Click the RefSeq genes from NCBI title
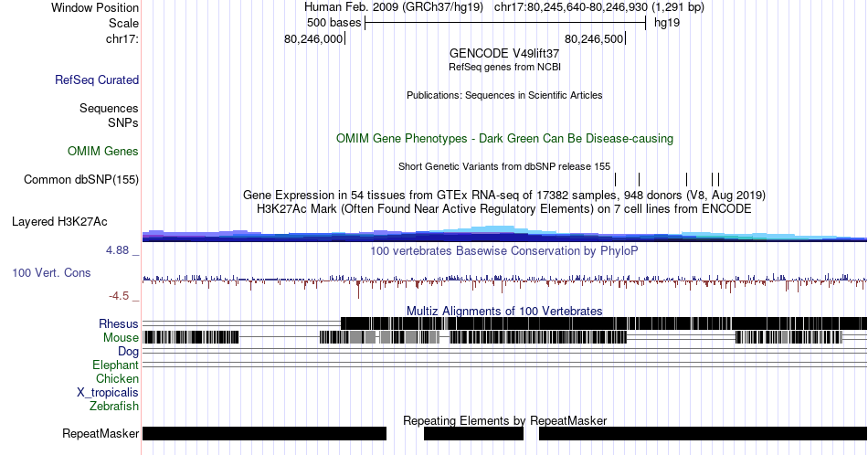The height and width of the screenshot is (455, 868). (504, 67)
